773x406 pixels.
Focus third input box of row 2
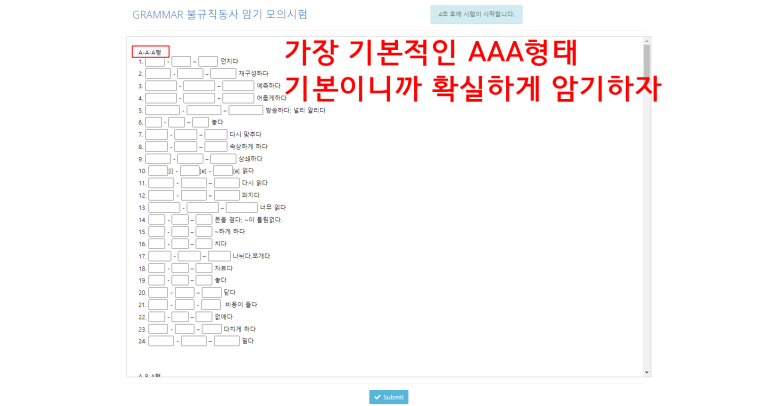223,73
